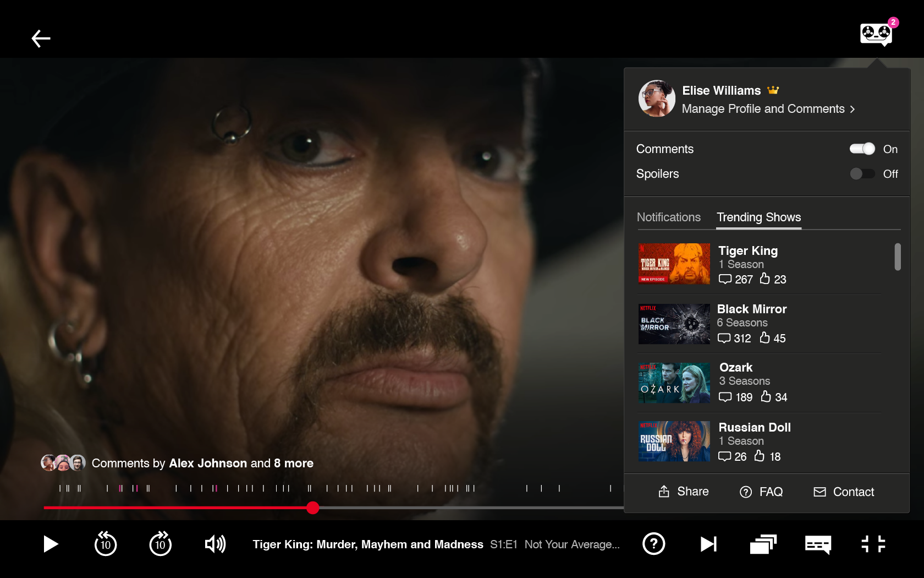Click the commenter avatars group
Viewport: 924px width, 578px height.
pyautogui.click(x=63, y=463)
